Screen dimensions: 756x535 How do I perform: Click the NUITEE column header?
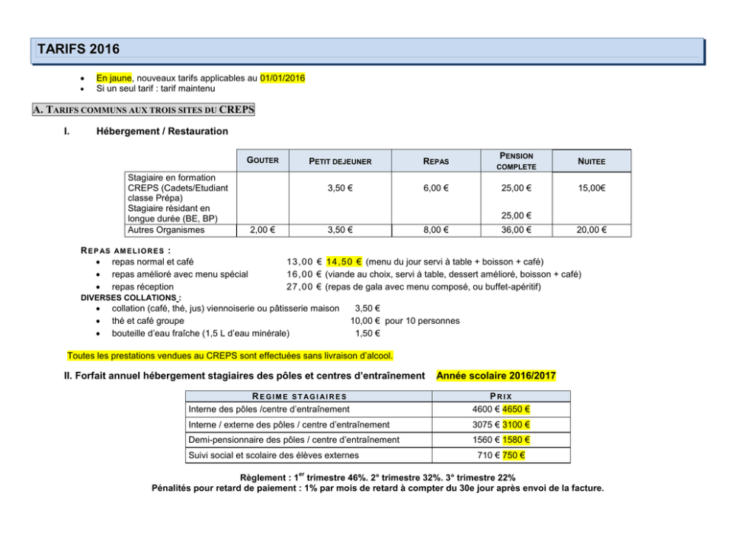click(x=591, y=161)
